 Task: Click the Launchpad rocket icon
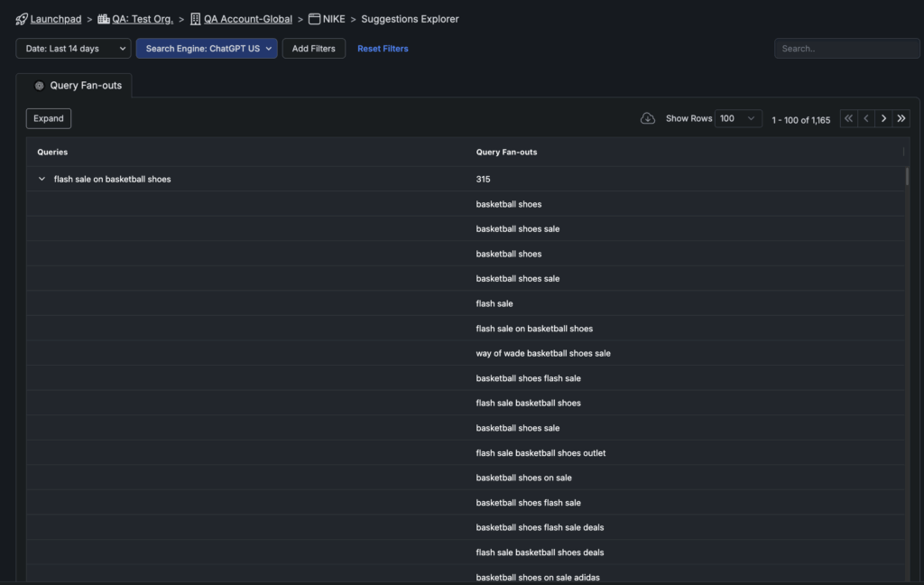click(x=22, y=19)
